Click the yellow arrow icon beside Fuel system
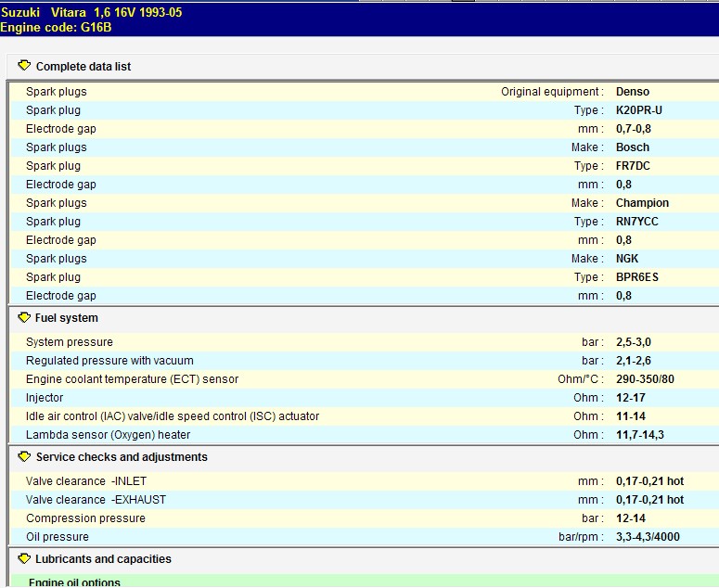Screen dimensions: 719x588 (24, 317)
